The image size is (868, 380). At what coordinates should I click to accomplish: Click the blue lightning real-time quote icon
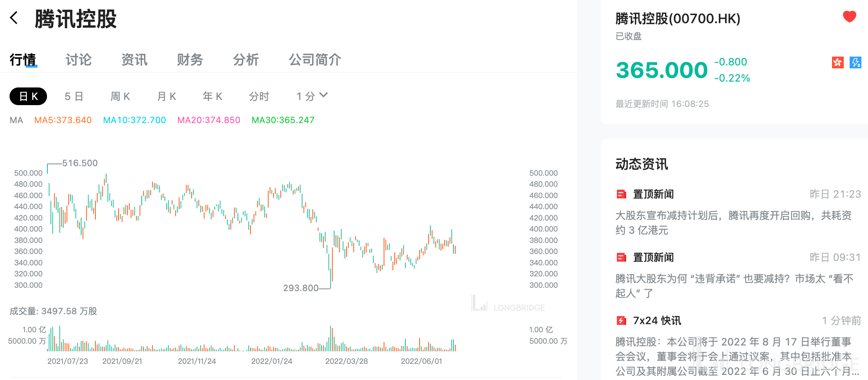[x=856, y=62]
